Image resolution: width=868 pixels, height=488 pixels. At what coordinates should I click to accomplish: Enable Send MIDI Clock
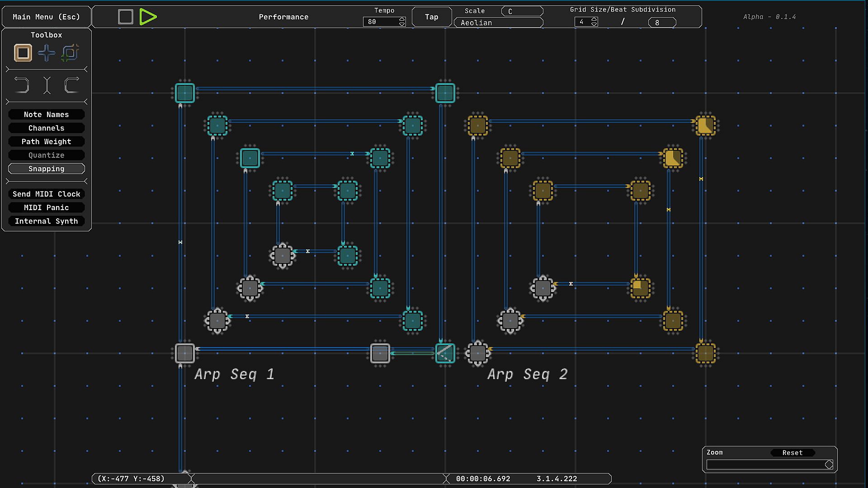point(47,194)
